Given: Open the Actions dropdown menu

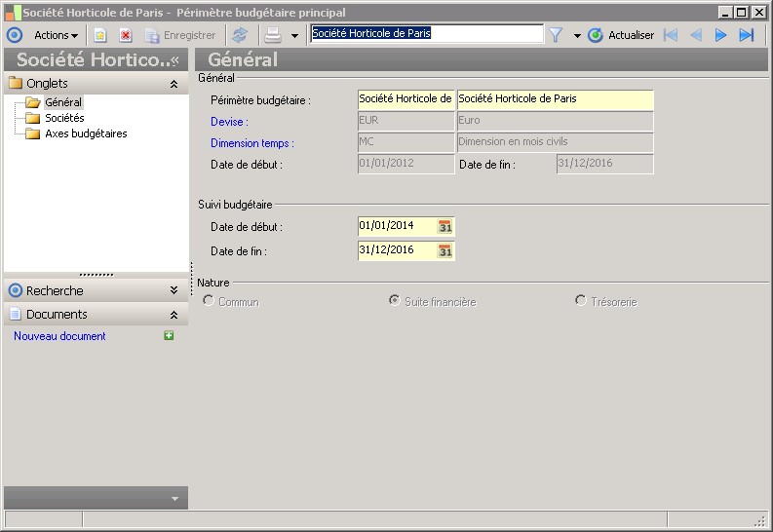Looking at the screenshot, I should pos(56,35).
